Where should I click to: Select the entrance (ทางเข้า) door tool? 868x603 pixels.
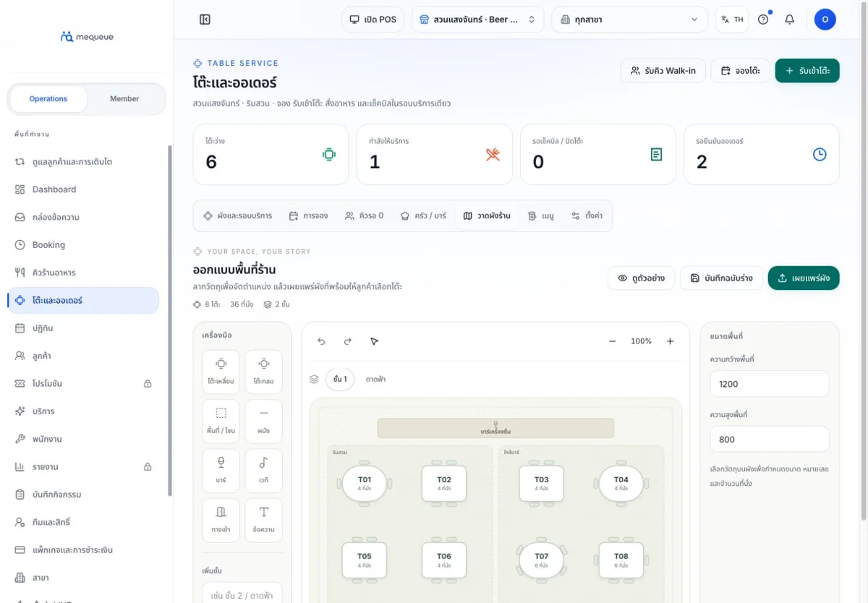221,519
